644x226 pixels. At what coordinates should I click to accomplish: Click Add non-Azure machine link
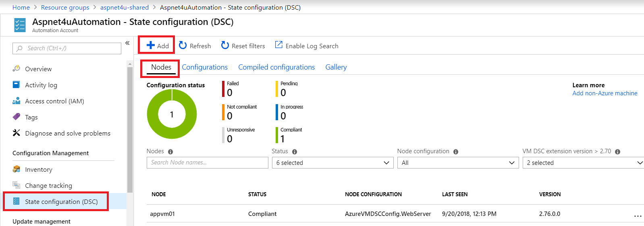pyautogui.click(x=605, y=93)
